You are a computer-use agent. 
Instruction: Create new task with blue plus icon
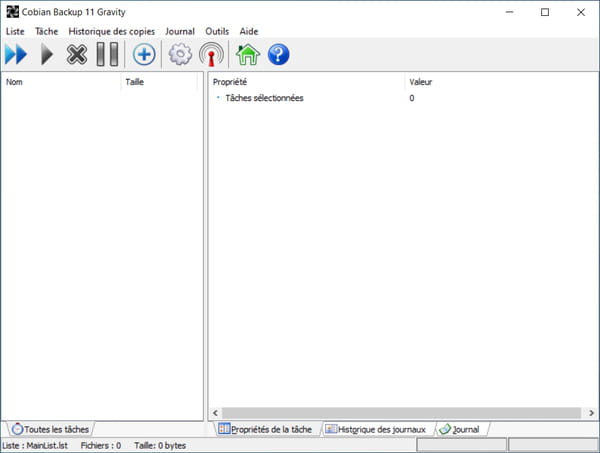144,54
